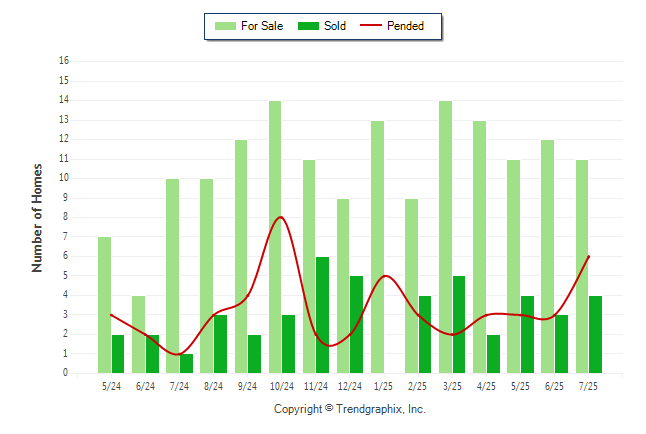
Task: Click the Pended line peak at 1/25
Action: [384, 276]
